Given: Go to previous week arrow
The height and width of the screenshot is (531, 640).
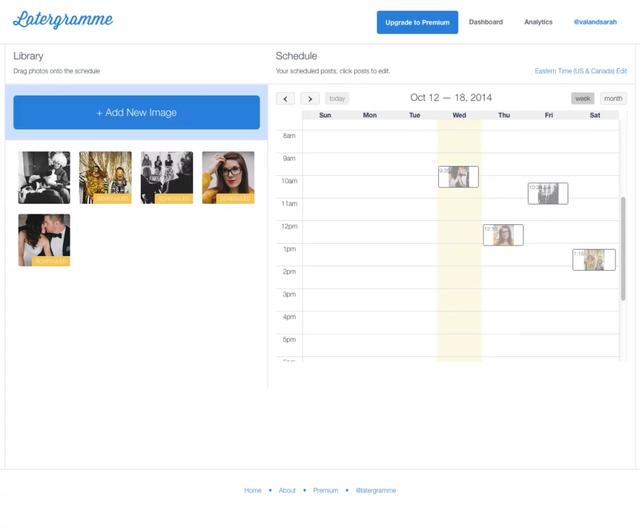Looking at the screenshot, I should pyautogui.click(x=285, y=98).
